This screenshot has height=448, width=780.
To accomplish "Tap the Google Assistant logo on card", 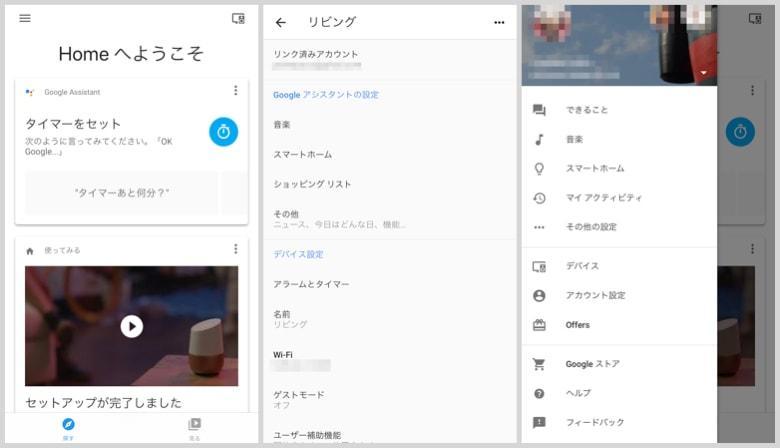I will (30, 92).
